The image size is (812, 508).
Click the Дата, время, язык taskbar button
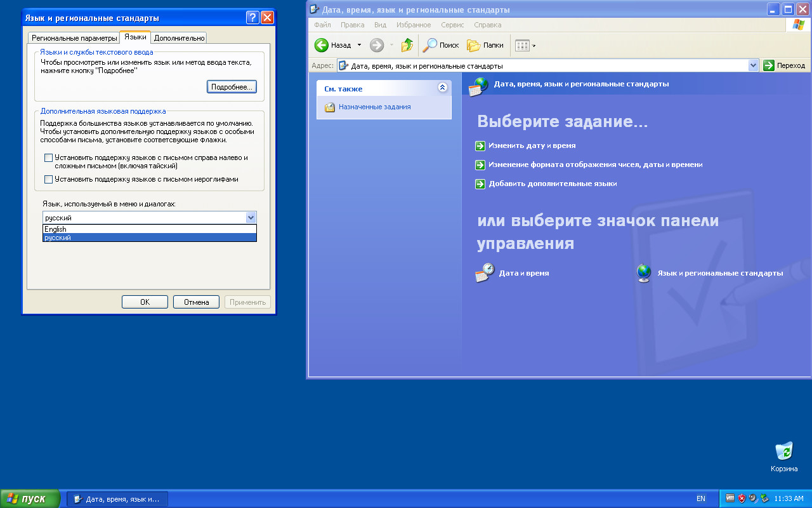(x=117, y=499)
